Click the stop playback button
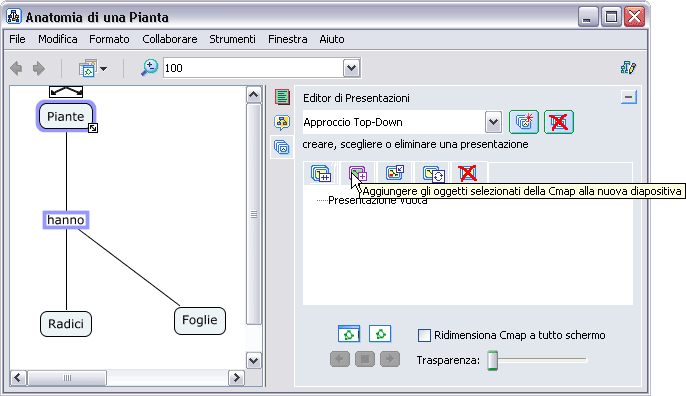 point(365,359)
